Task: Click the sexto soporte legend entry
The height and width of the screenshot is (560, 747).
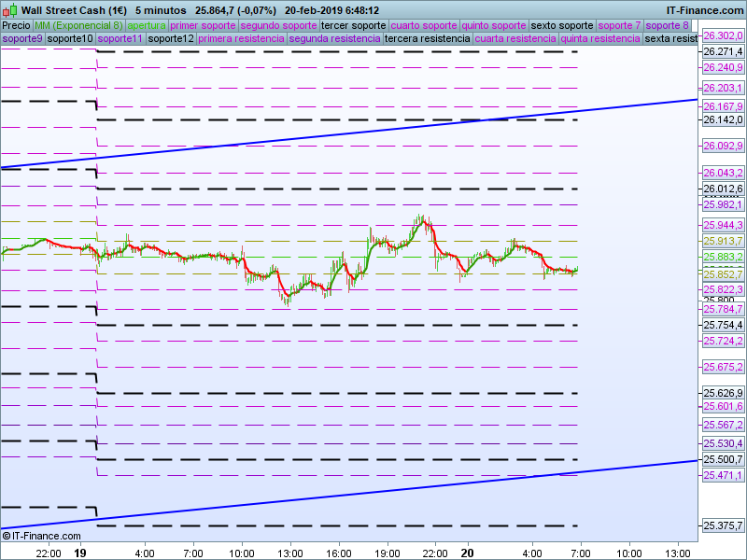Action: (562, 25)
